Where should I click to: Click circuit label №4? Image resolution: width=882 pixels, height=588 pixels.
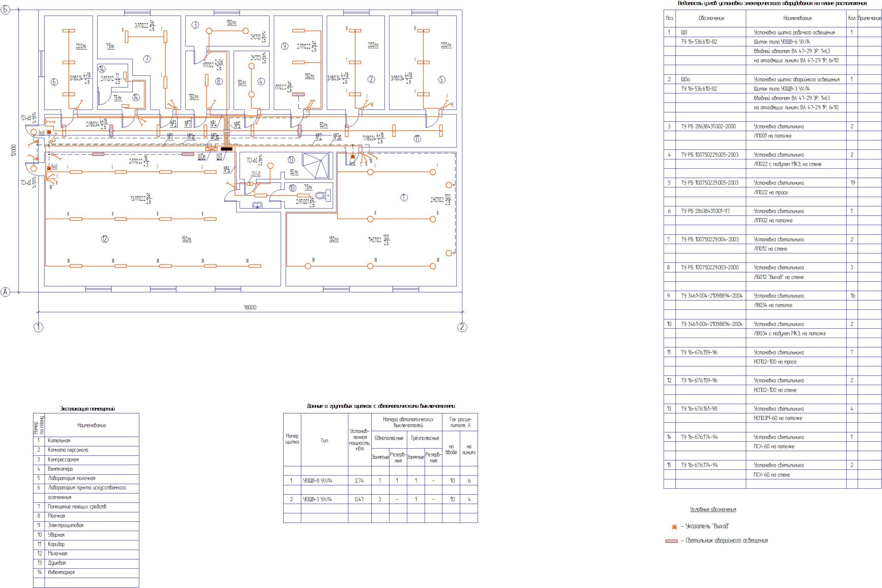coord(214,123)
